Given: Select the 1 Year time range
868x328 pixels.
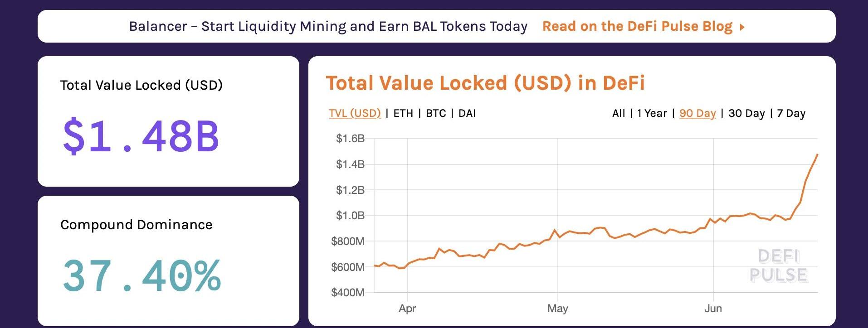Looking at the screenshot, I should [x=652, y=113].
